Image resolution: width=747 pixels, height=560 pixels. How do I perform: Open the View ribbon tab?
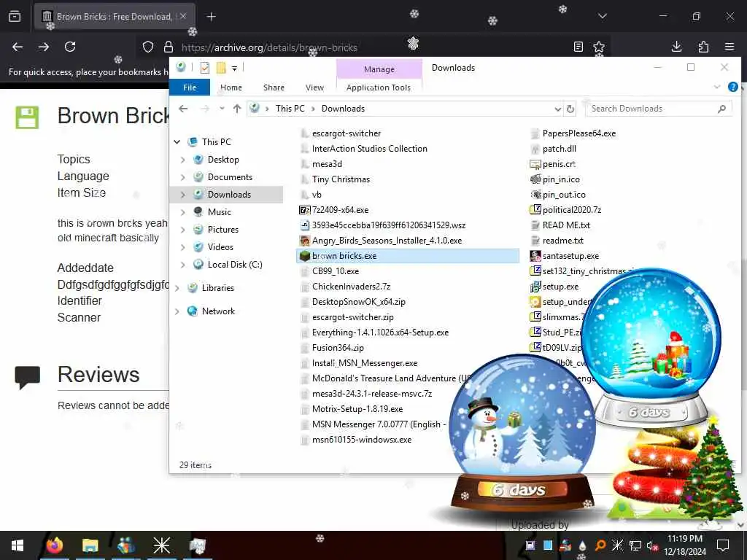coord(314,87)
